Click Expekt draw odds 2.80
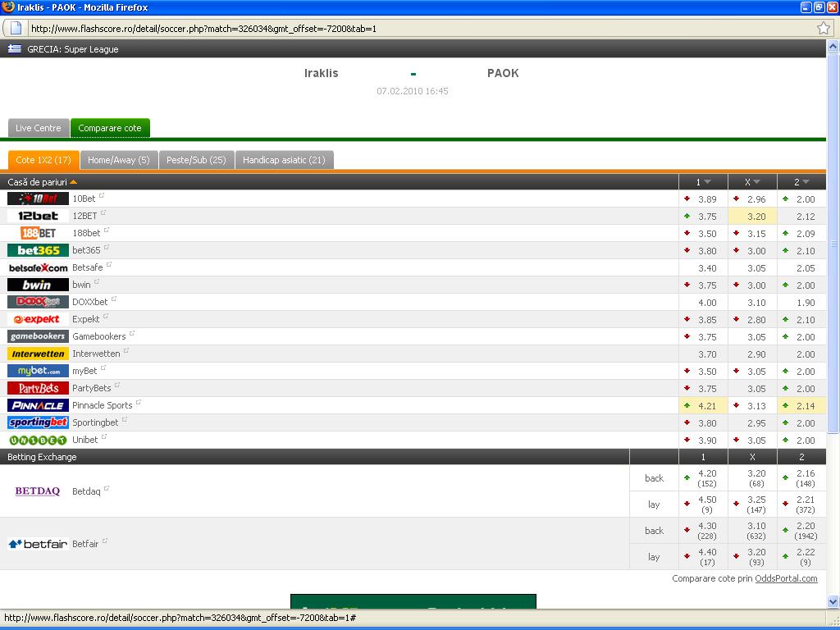 tap(756, 320)
